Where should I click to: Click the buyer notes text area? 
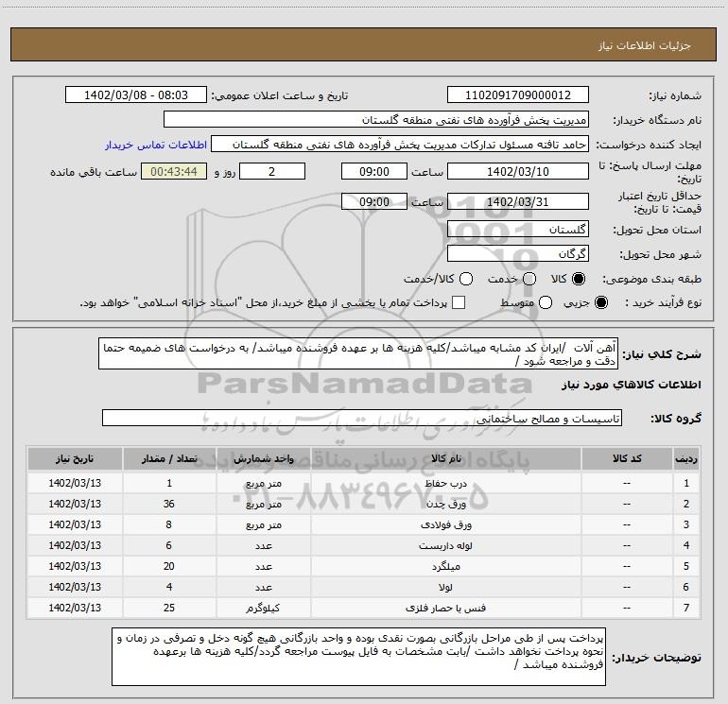click(x=359, y=657)
